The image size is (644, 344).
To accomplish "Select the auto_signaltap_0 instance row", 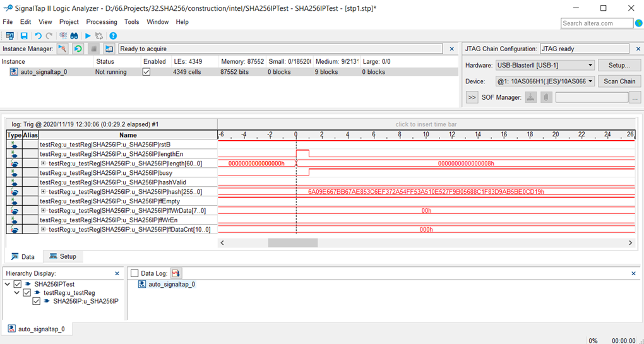I will coord(229,72).
